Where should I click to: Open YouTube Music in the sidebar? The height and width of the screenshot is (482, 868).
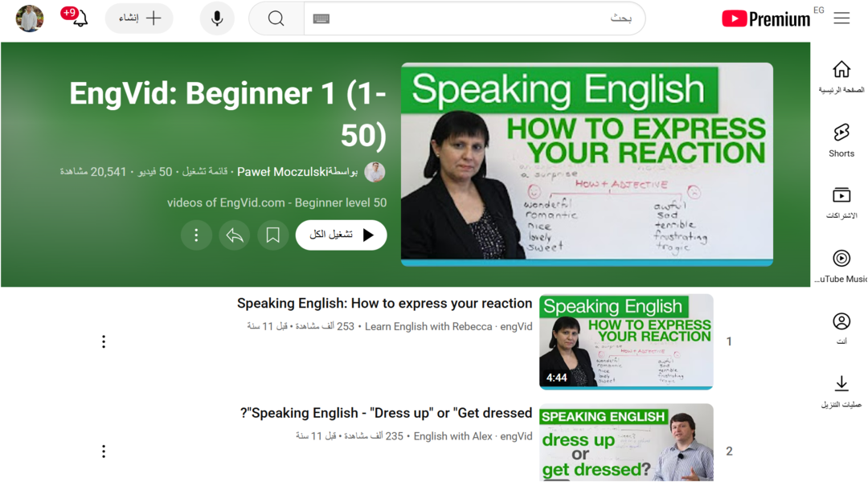pos(841,266)
